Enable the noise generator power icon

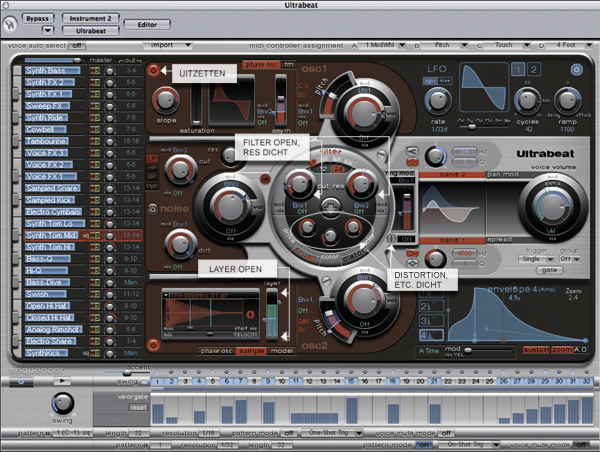[x=153, y=209]
